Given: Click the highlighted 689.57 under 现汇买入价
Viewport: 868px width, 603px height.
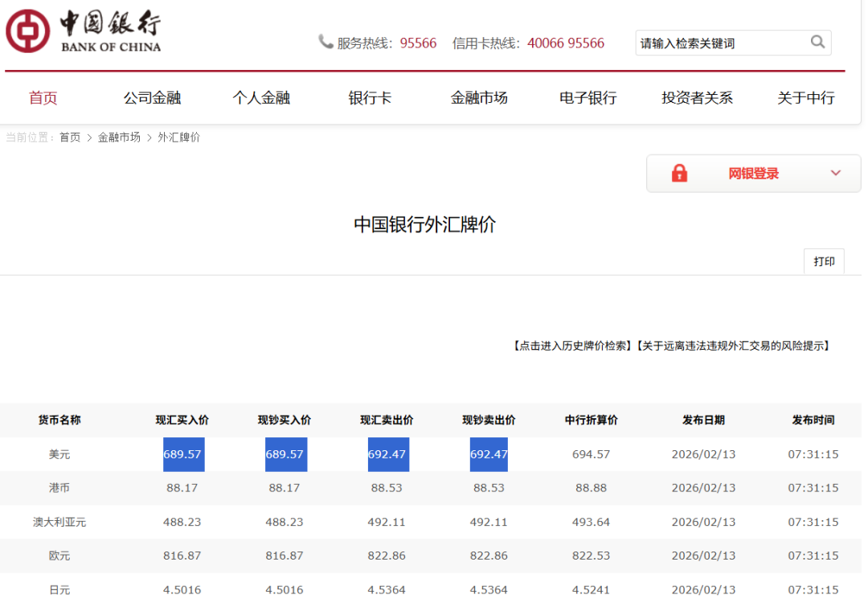Looking at the screenshot, I should [184, 454].
